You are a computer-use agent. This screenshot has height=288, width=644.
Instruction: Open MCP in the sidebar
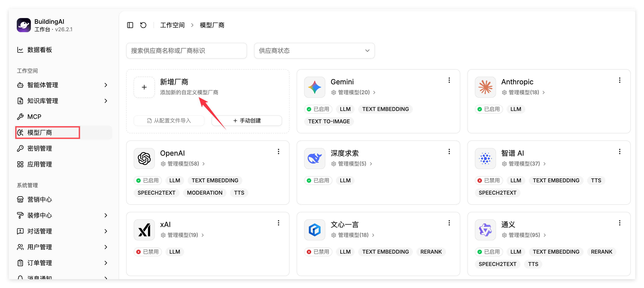coord(64,116)
